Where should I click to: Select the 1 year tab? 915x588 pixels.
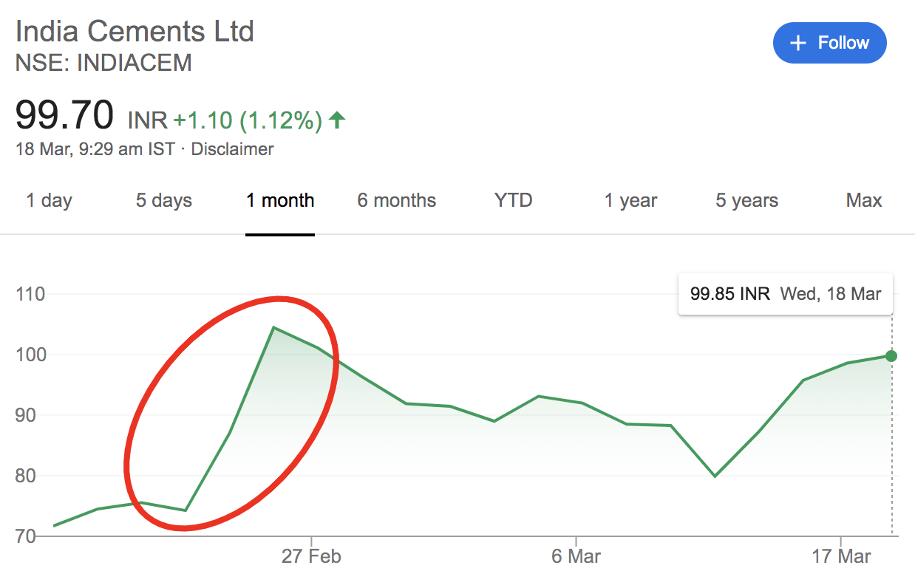630,200
